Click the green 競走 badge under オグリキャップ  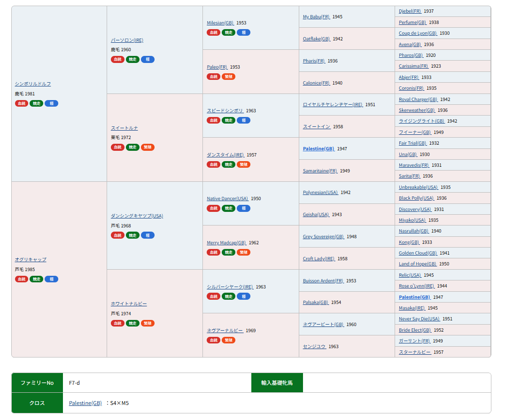36,279
